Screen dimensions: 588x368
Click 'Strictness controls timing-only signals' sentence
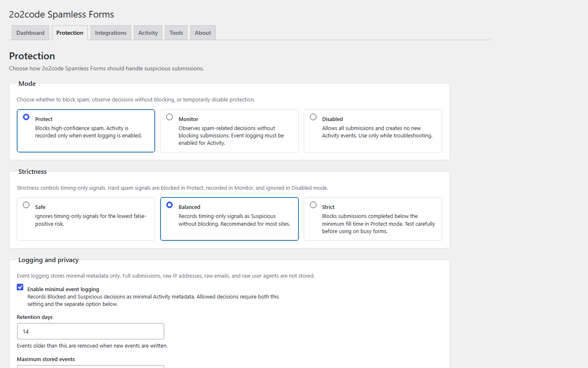[172, 188]
